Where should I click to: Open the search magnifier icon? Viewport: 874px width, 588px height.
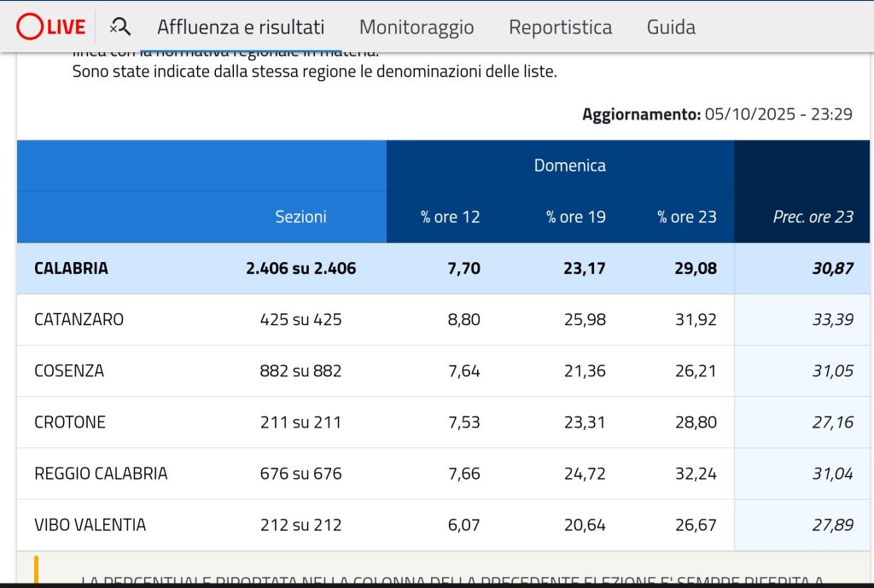coord(120,27)
